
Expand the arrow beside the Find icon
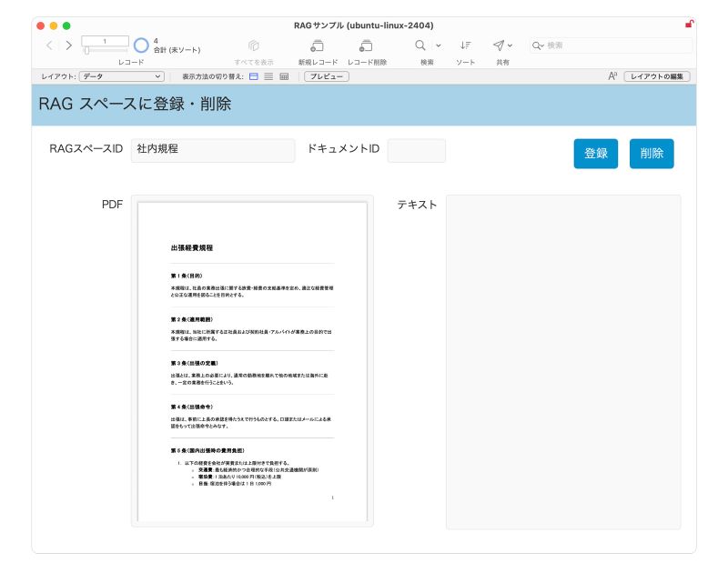pos(438,45)
